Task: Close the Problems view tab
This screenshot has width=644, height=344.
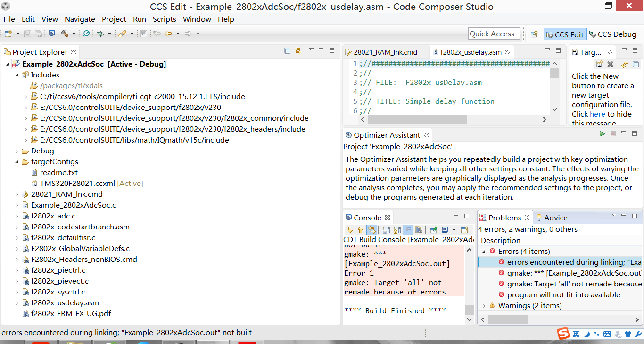Action: click(527, 218)
